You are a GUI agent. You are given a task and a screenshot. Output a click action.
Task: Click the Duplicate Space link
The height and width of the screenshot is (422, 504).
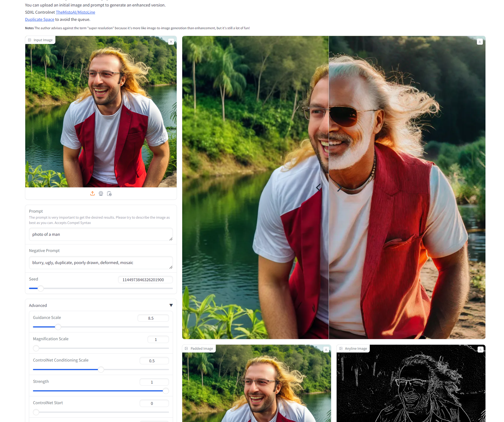point(40,19)
